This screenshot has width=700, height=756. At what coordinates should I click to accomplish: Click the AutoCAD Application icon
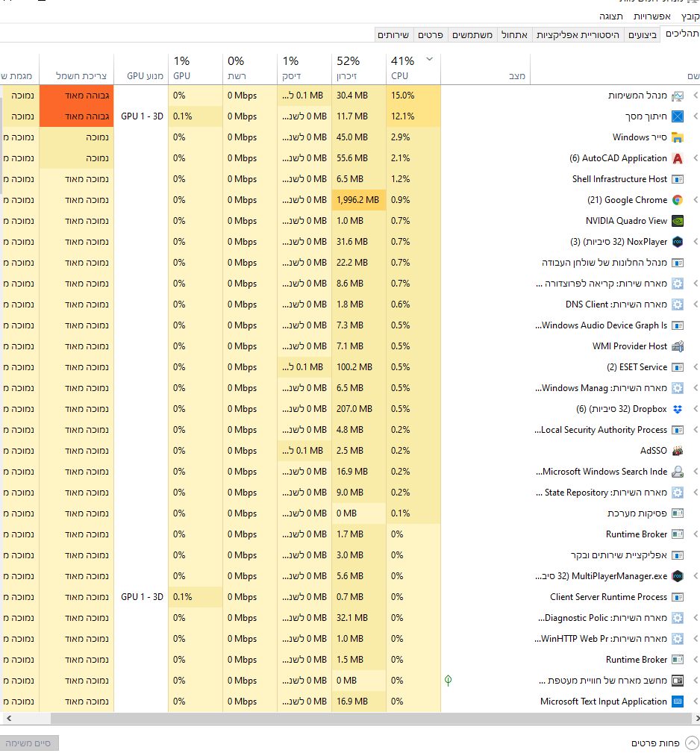[x=678, y=159]
